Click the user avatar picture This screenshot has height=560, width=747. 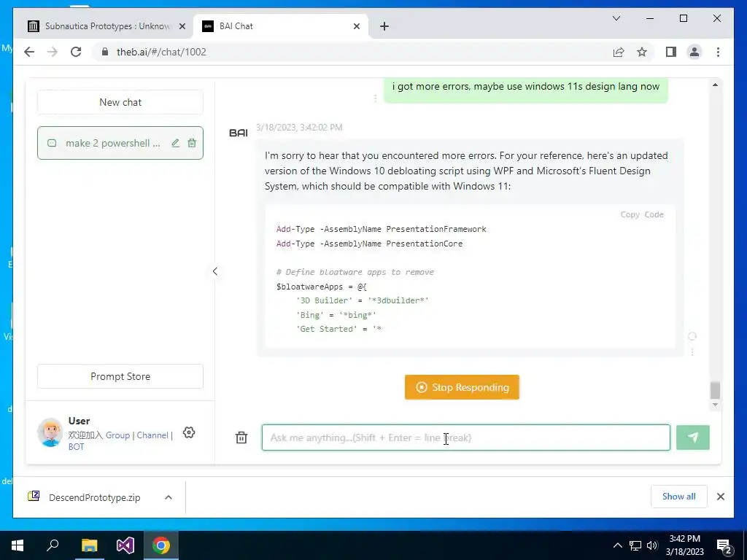[50, 432]
